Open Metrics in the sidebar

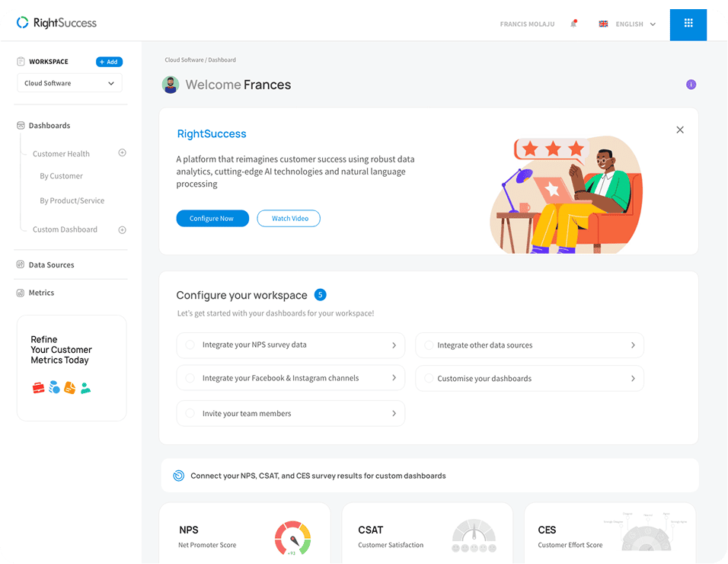tap(41, 293)
